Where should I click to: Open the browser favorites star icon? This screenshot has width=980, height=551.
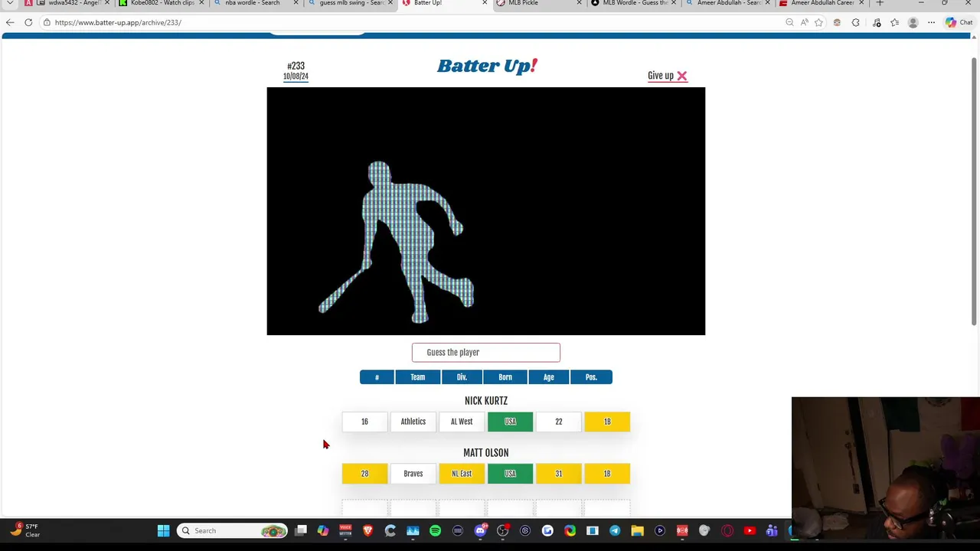pyautogui.click(x=818, y=22)
